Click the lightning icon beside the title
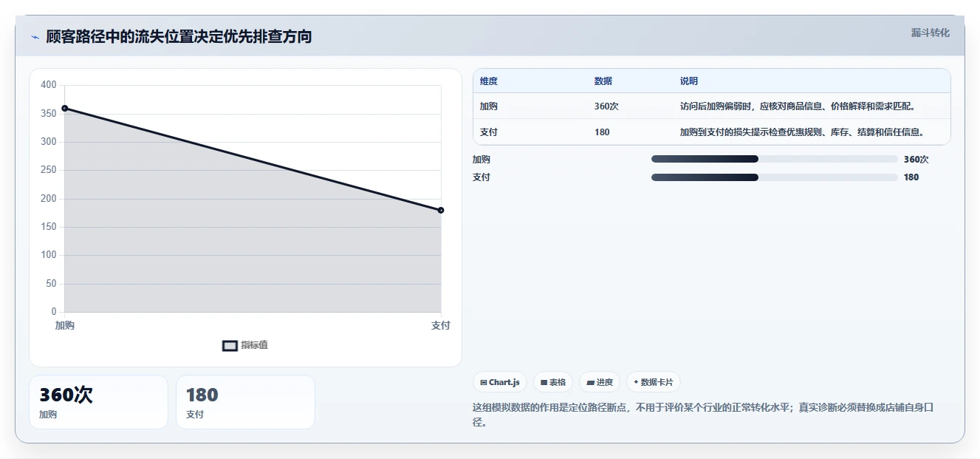The width and height of the screenshot is (980, 459). click(x=35, y=37)
